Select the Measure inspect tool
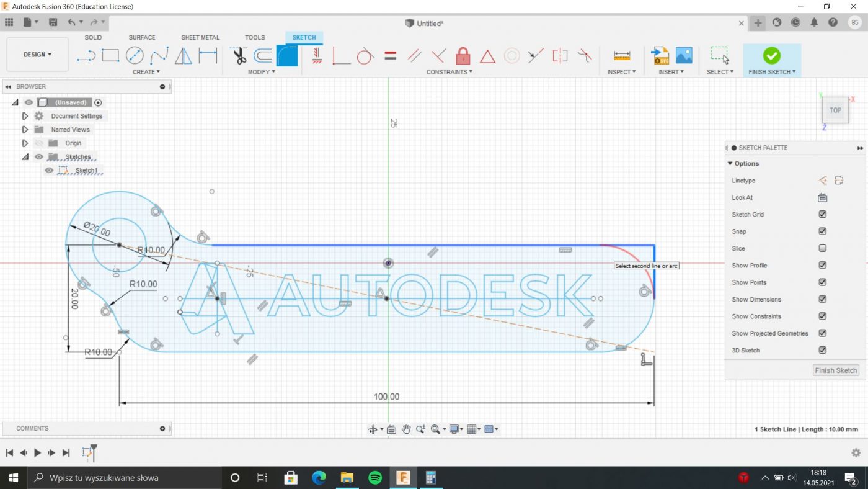The image size is (868, 489). pyautogui.click(x=621, y=56)
